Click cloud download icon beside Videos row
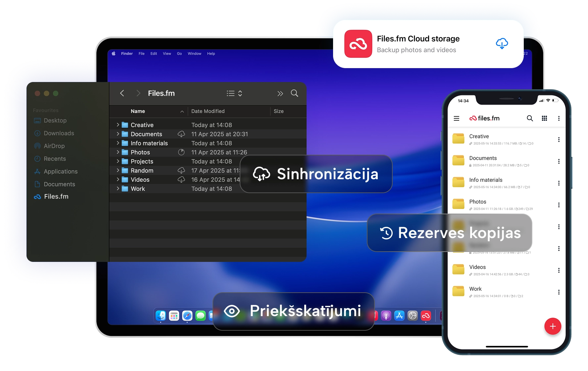 [x=181, y=180]
